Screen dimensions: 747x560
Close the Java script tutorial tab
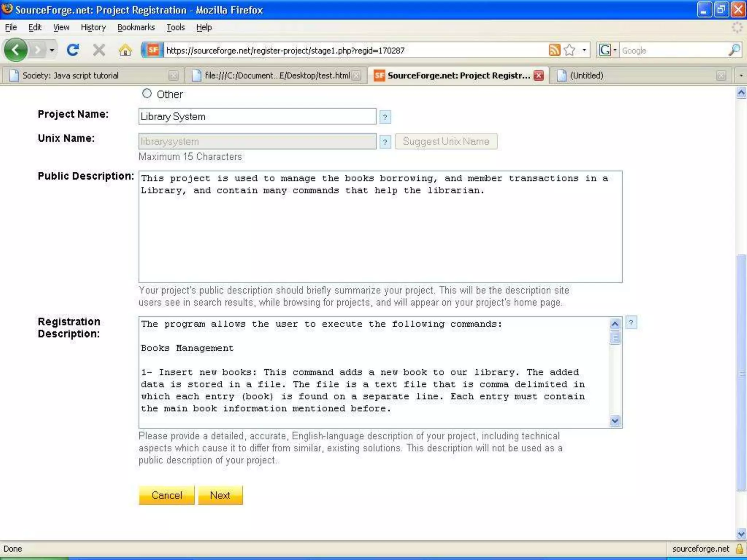(174, 75)
